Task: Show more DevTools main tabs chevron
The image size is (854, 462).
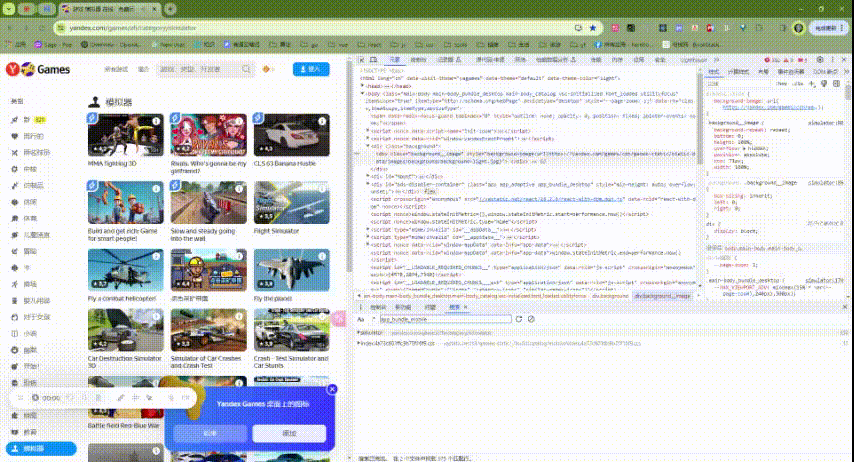Action: 717,60
